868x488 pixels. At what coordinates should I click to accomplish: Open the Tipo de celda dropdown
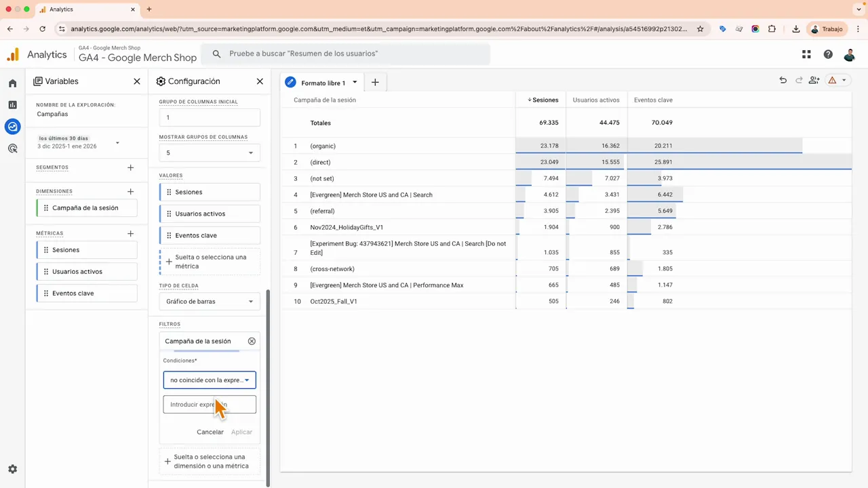click(210, 302)
